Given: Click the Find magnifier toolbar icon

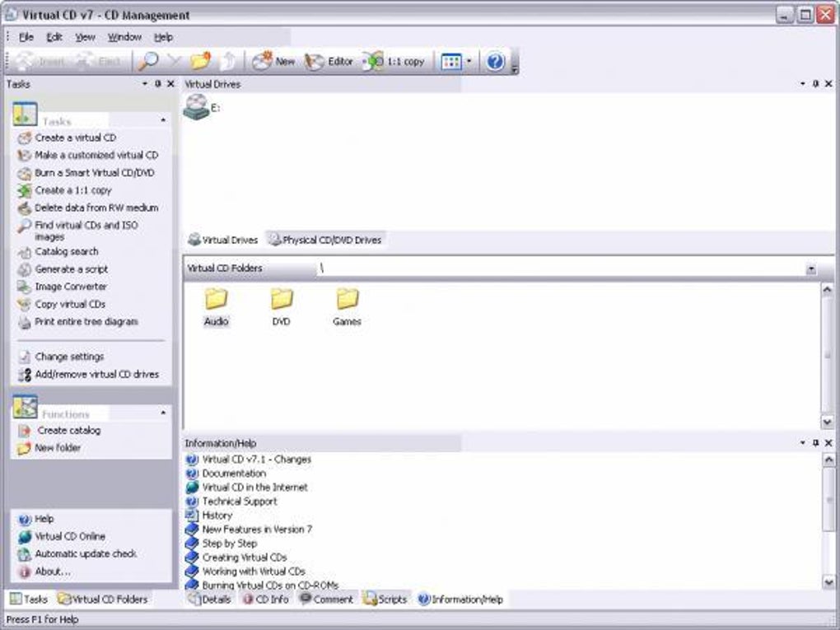Looking at the screenshot, I should [148, 61].
